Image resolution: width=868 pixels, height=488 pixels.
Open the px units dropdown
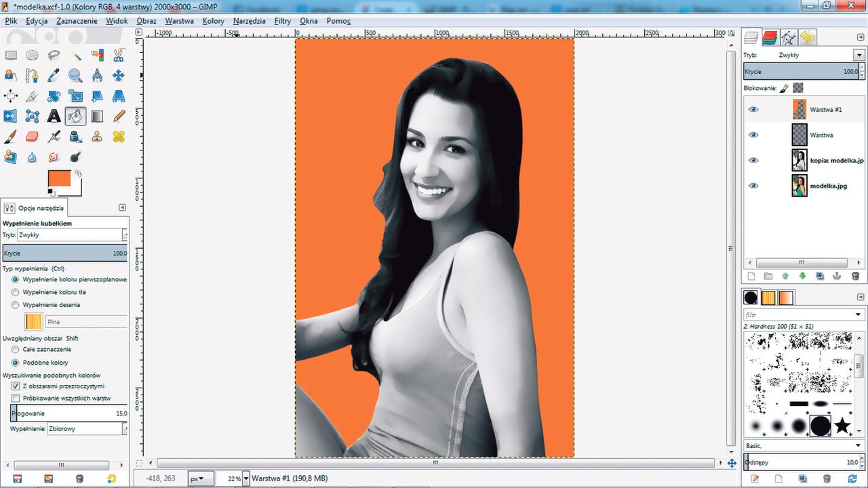(201, 479)
